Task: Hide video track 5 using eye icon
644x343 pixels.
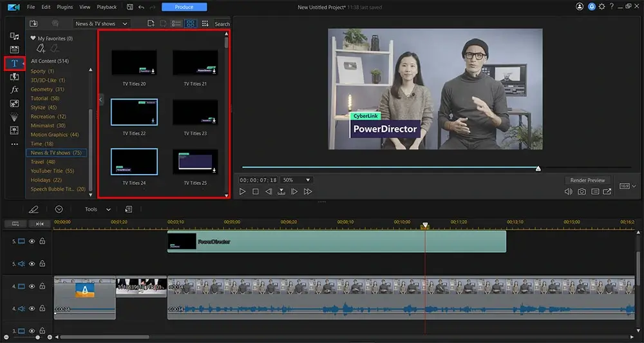Action: [x=32, y=241]
